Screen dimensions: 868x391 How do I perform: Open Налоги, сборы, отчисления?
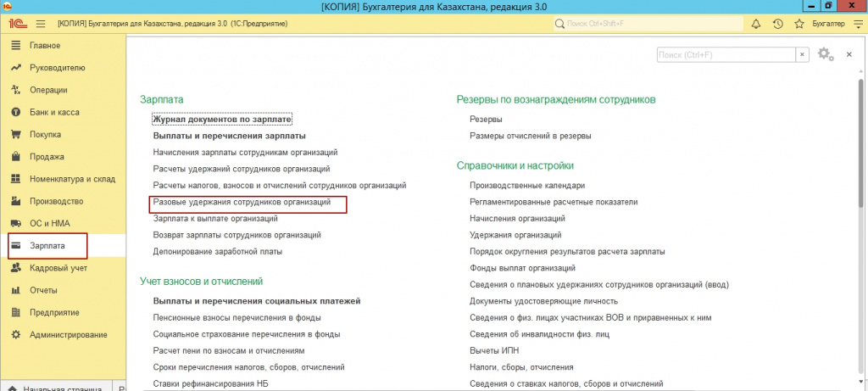point(521,367)
